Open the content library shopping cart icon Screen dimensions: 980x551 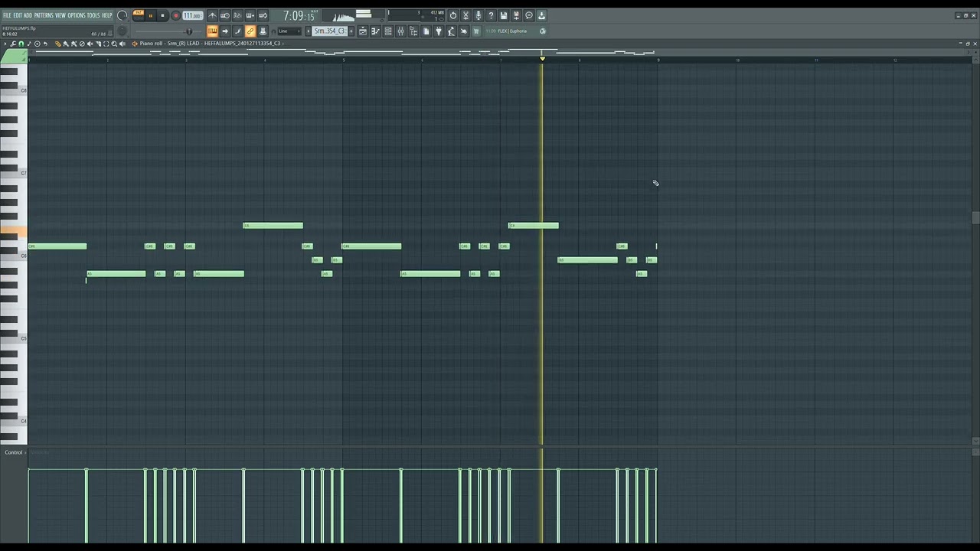tap(476, 31)
